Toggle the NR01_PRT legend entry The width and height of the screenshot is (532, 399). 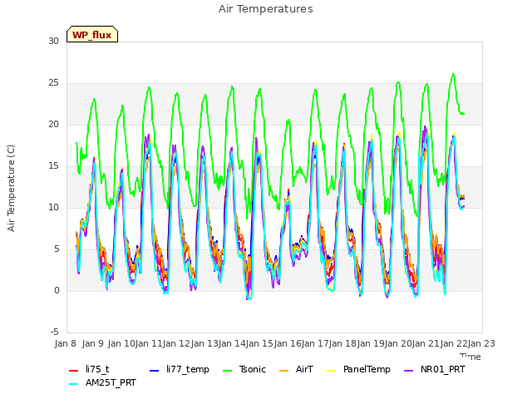435,369
